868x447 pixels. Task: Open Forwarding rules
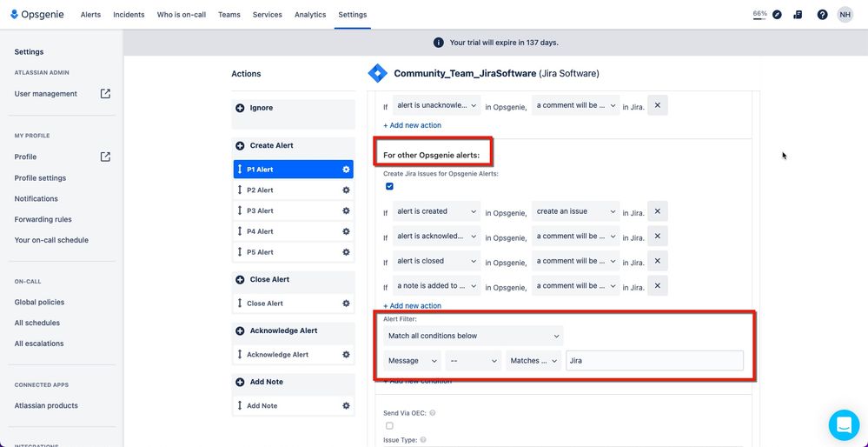coord(43,219)
